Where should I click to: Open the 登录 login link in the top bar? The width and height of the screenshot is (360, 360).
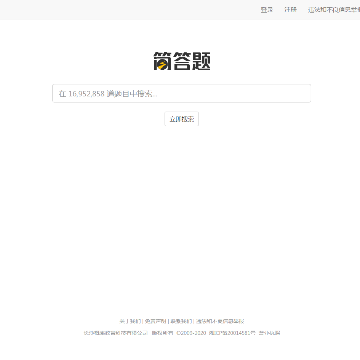[x=267, y=10]
